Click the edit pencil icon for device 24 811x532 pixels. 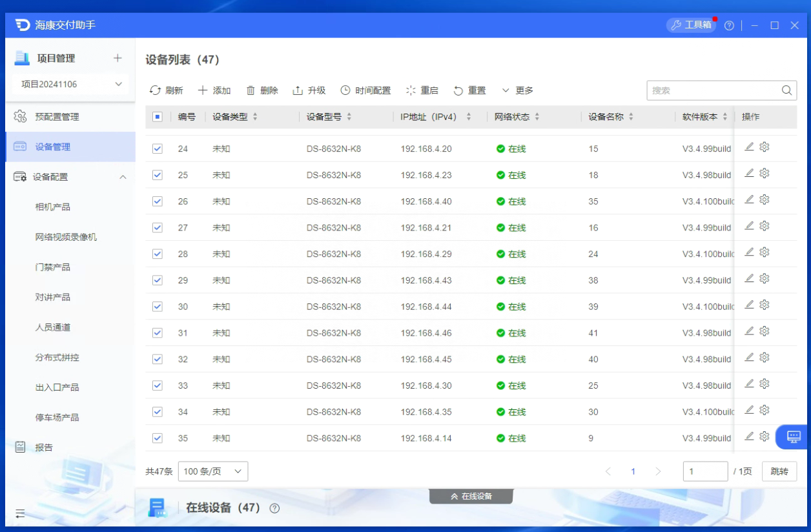(749, 147)
